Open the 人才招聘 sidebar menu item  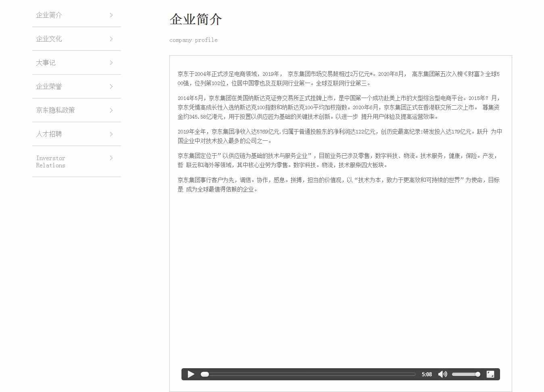click(x=77, y=134)
